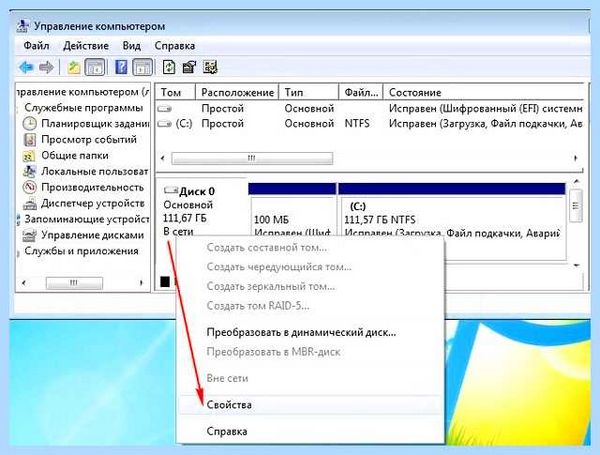Click the disk view scroll-up arrow
This screenshot has height=455, width=600.
tap(576, 181)
